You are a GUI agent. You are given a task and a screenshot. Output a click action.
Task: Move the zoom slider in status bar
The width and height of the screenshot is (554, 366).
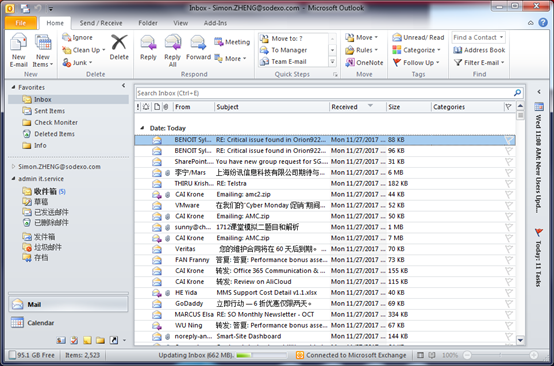[x=500, y=355]
